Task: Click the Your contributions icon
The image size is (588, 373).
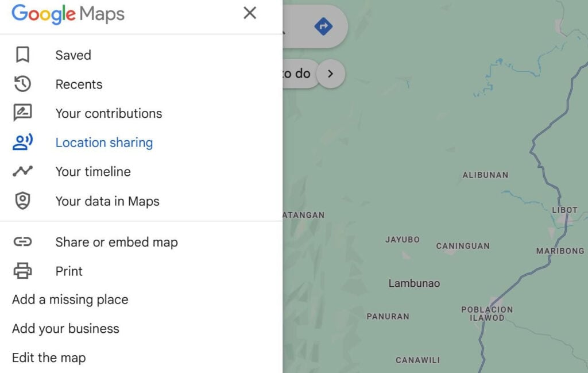Action: click(22, 113)
